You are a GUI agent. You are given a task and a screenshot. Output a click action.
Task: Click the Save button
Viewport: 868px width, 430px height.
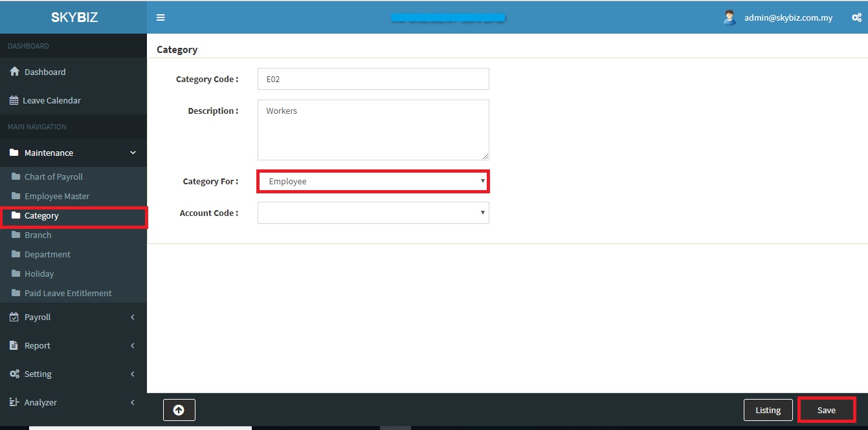pos(826,410)
